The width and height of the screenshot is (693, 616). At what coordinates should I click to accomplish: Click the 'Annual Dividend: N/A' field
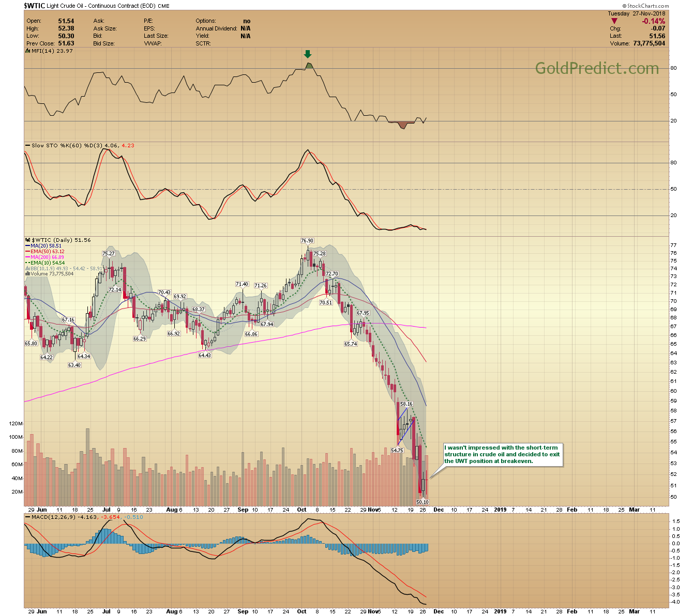223,28
